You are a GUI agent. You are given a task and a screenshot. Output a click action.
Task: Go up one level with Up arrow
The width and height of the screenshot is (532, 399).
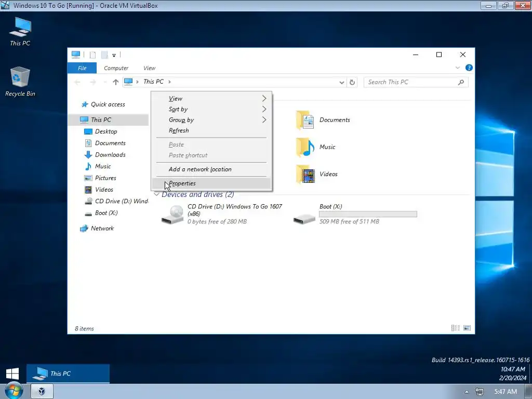pyautogui.click(x=116, y=82)
